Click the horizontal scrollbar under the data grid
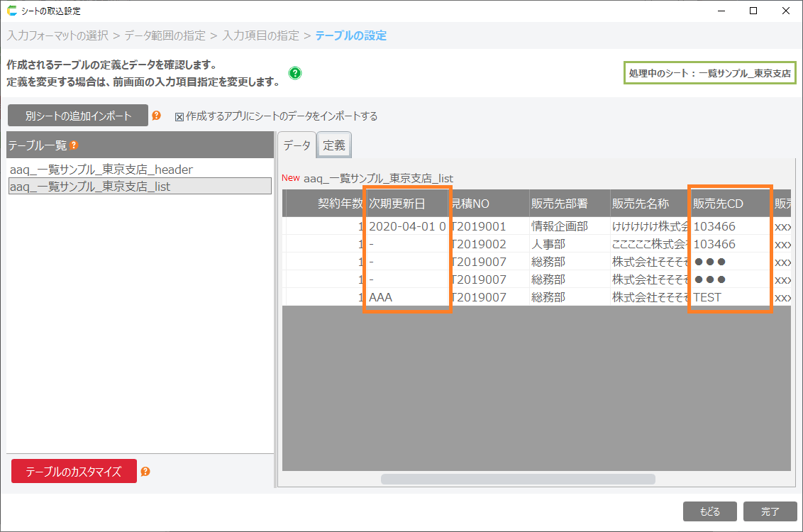The height and width of the screenshot is (532, 803). pyautogui.click(x=518, y=479)
